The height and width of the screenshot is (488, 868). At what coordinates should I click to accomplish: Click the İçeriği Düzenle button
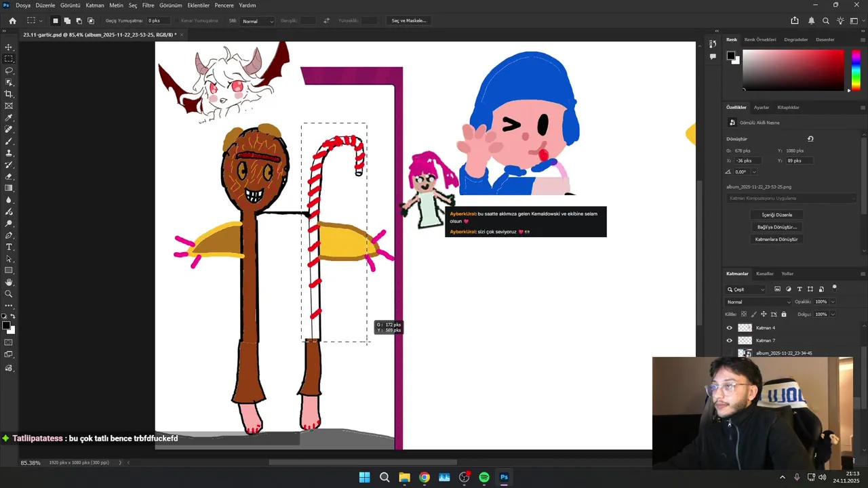coord(776,215)
